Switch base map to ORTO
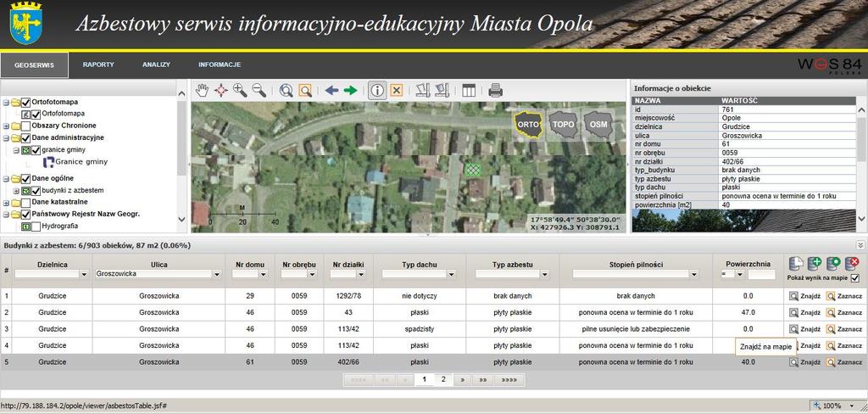 [529, 125]
